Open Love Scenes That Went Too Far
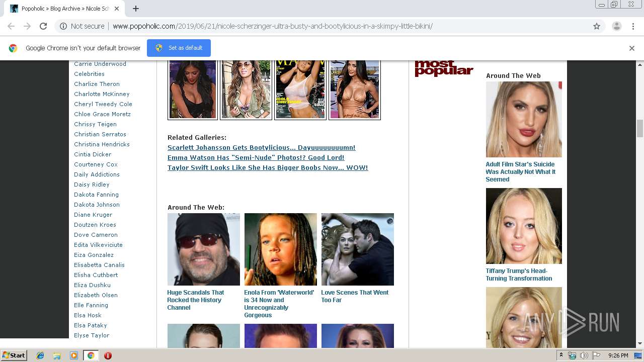This screenshot has height=362, width=644. (355, 296)
